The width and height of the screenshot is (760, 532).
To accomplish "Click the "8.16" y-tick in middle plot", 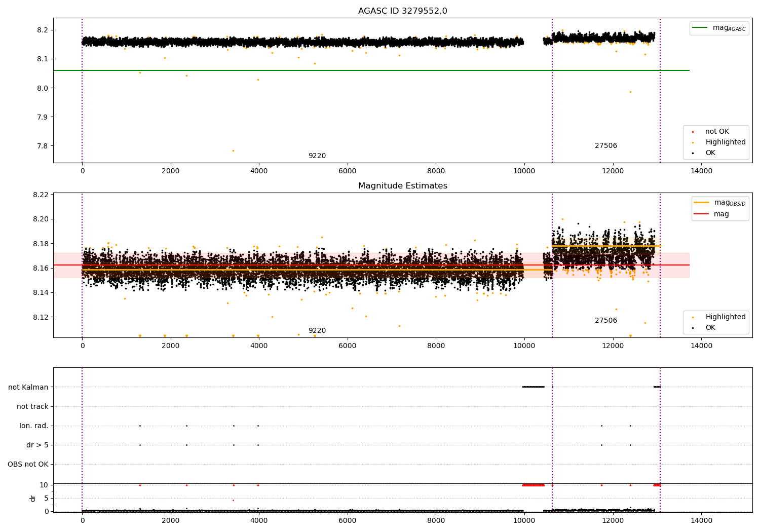I will [x=41, y=269].
